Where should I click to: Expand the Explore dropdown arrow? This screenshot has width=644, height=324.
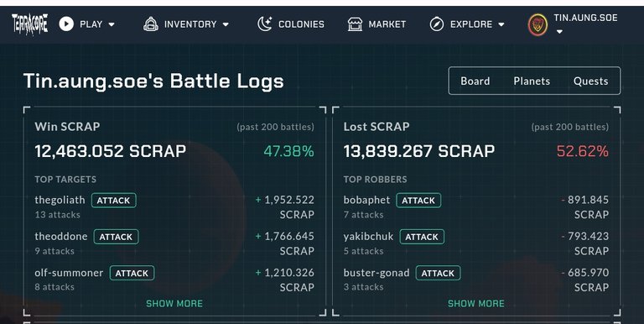(x=501, y=24)
